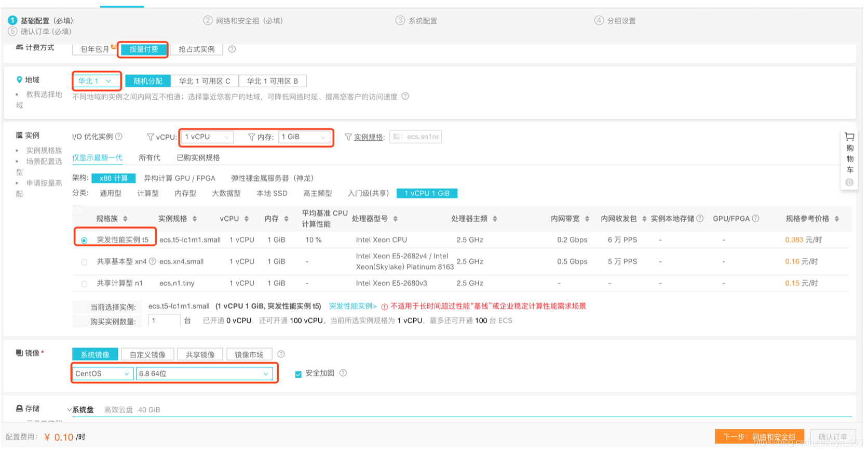Switch to 仅显示最新一代 tab
This screenshot has height=452, width=868.
(98, 157)
